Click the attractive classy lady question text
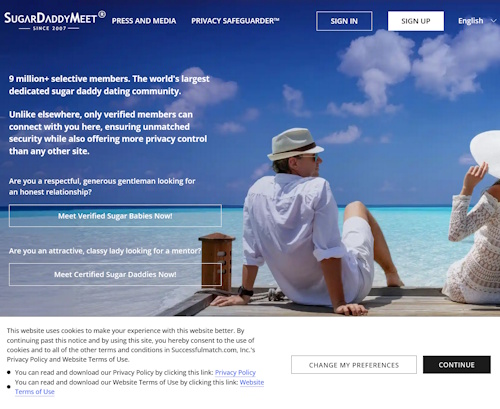Image resolution: width=500 pixels, height=409 pixels. click(x=105, y=251)
